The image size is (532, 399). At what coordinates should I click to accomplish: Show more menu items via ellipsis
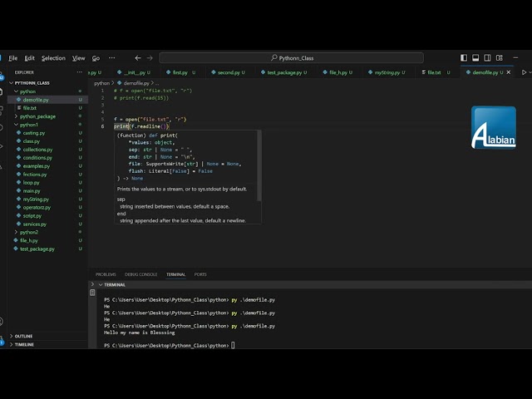(x=111, y=58)
